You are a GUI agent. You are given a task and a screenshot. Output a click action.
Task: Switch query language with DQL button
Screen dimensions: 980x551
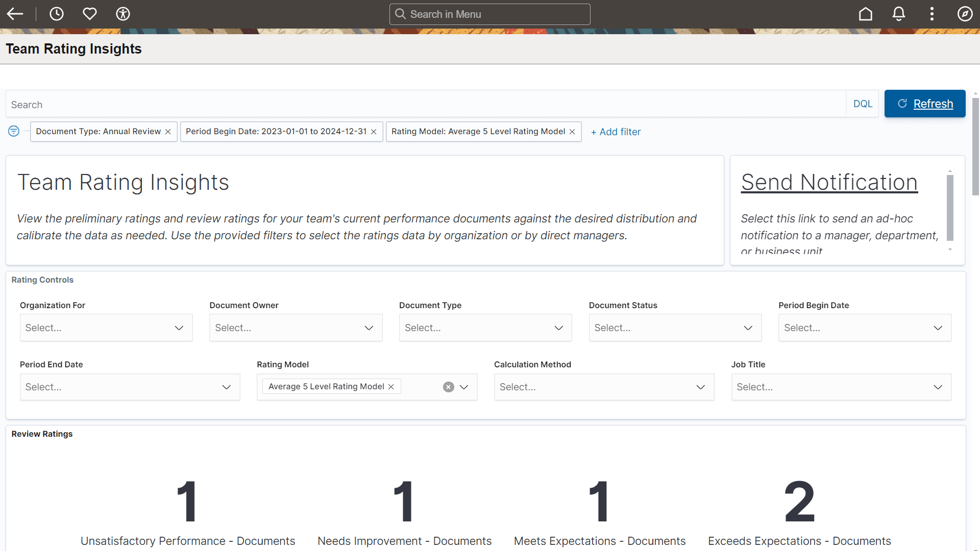click(x=862, y=104)
